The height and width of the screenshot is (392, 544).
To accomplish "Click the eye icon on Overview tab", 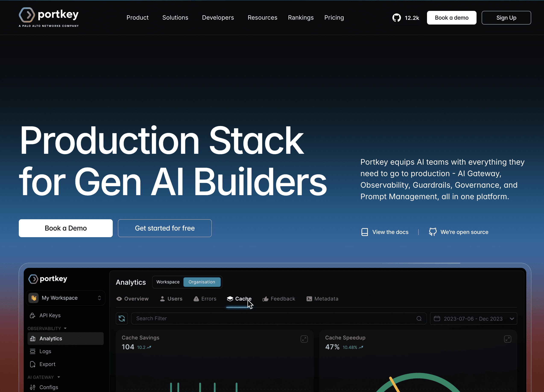I will (119, 299).
